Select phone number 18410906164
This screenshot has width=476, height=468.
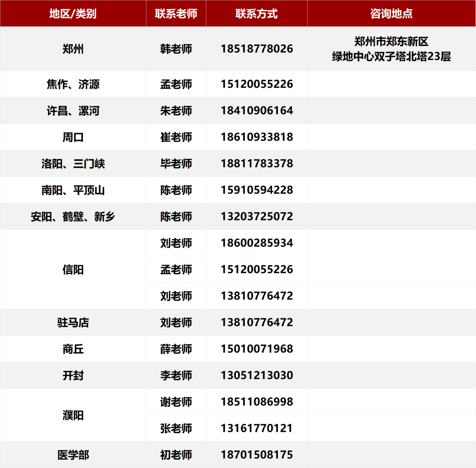click(x=257, y=110)
